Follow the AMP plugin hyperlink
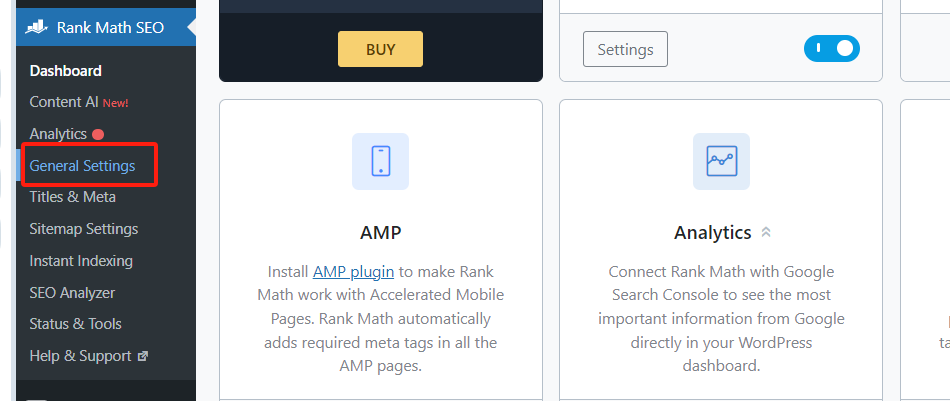 [355, 271]
